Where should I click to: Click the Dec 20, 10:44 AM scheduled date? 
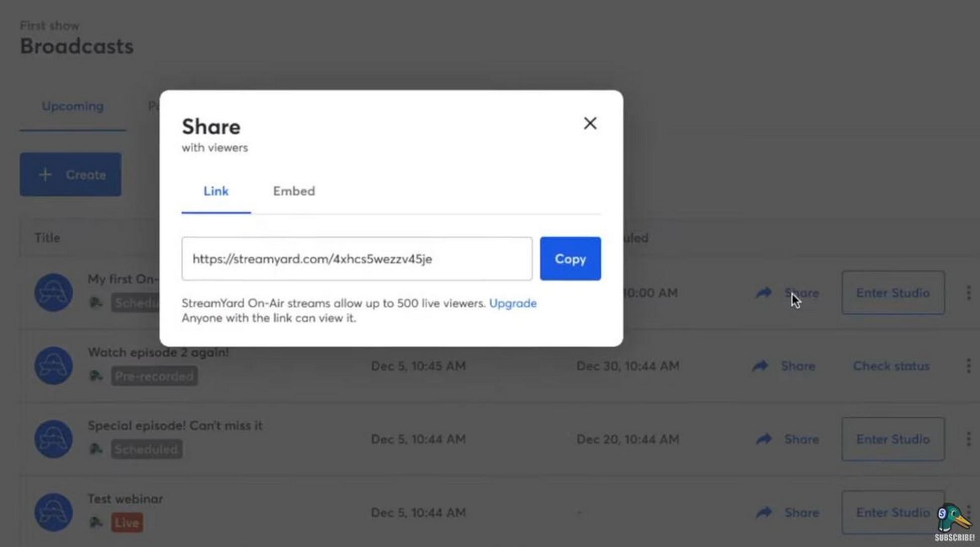pos(627,439)
